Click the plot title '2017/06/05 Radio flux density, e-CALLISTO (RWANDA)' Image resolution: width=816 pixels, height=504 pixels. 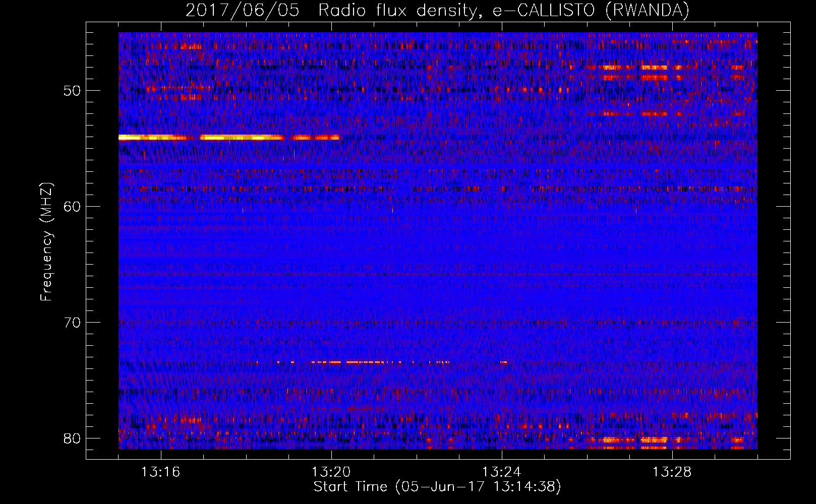coord(437,10)
